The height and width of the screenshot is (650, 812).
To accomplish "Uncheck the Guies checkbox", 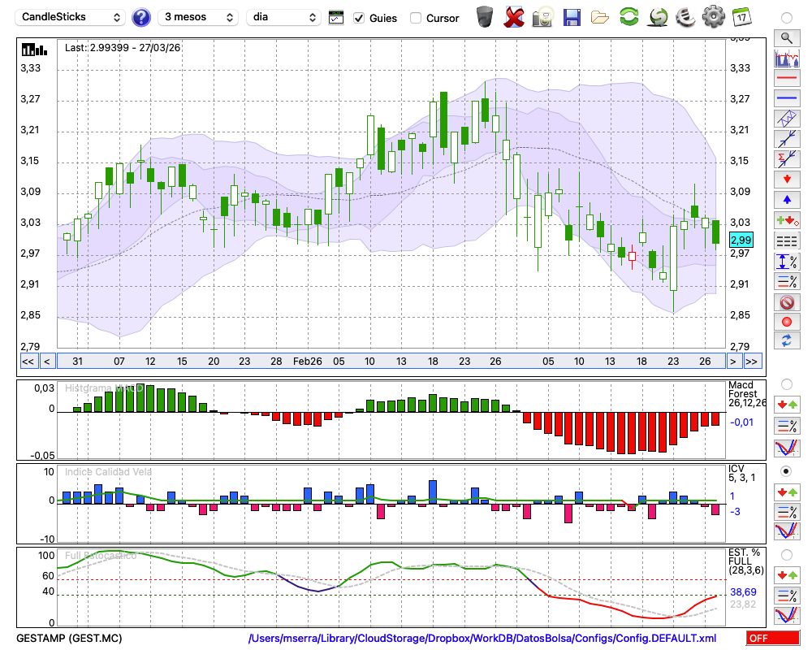I will 359,18.
